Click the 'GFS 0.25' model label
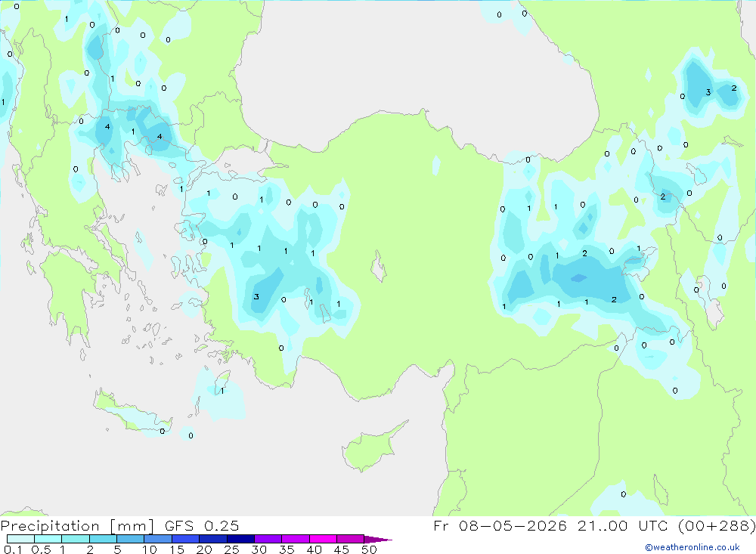756x554 pixels. [202, 525]
